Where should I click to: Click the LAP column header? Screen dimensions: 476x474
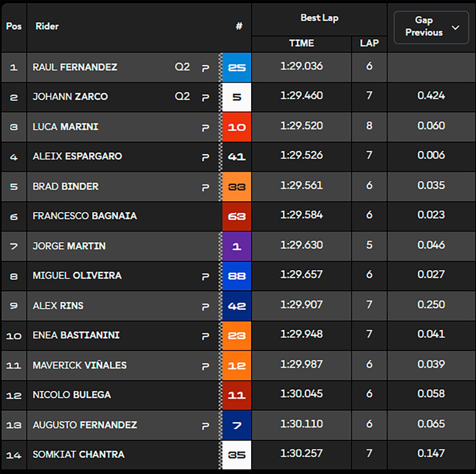(x=369, y=43)
